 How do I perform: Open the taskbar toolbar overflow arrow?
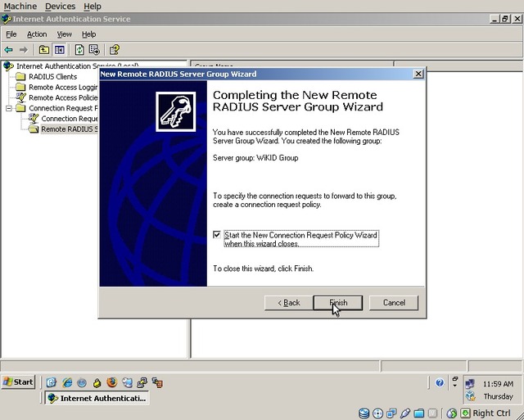tap(454, 382)
